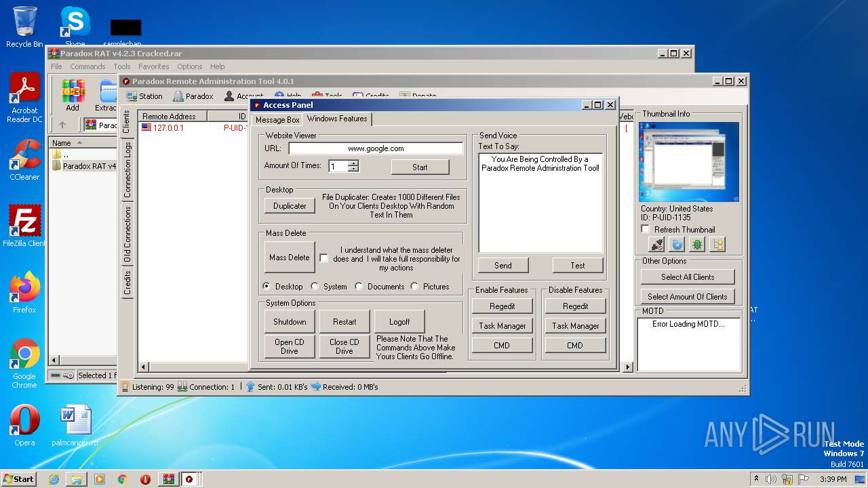868x488 pixels.
Task: Enable the Refresh Thumbnail checkbox
Action: (x=645, y=230)
